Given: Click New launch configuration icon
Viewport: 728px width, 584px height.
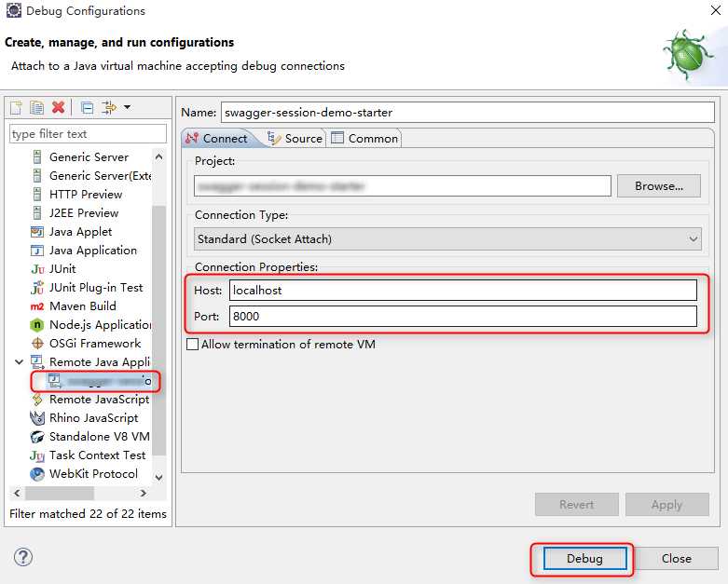Looking at the screenshot, I should (x=16, y=108).
